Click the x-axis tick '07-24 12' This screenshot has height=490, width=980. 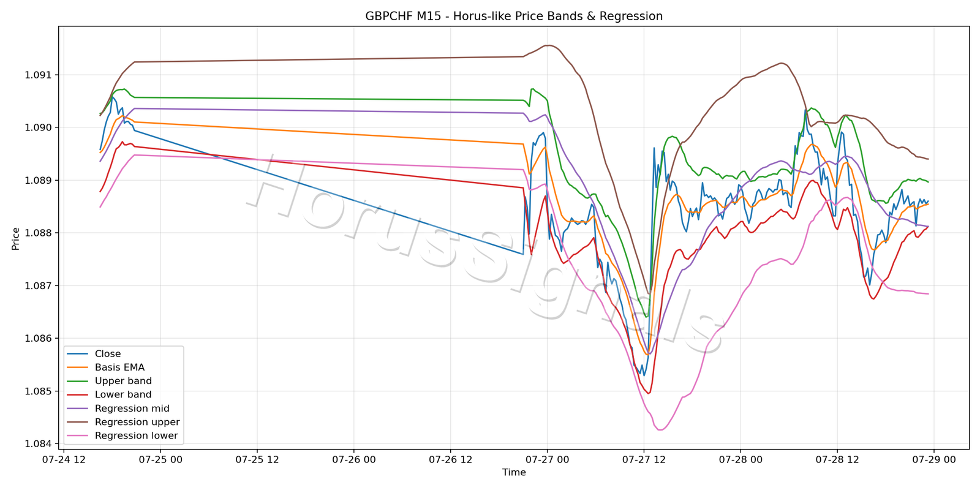pyautogui.click(x=64, y=460)
